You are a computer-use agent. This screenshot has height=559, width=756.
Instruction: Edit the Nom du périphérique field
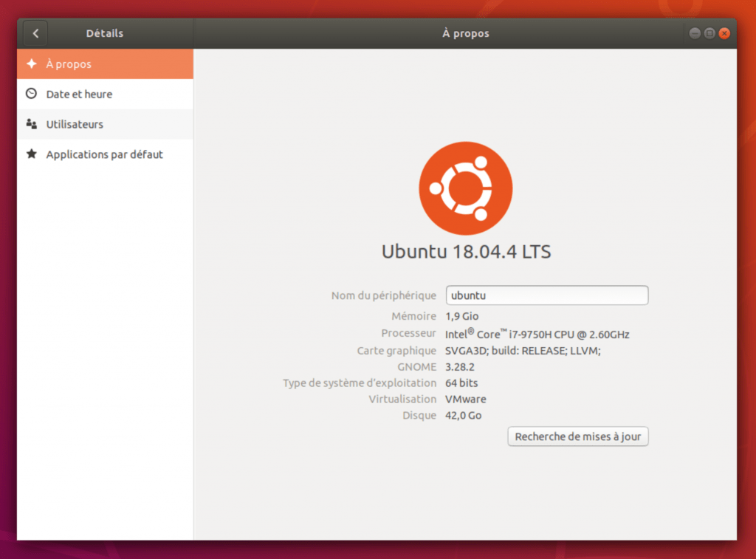point(547,295)
